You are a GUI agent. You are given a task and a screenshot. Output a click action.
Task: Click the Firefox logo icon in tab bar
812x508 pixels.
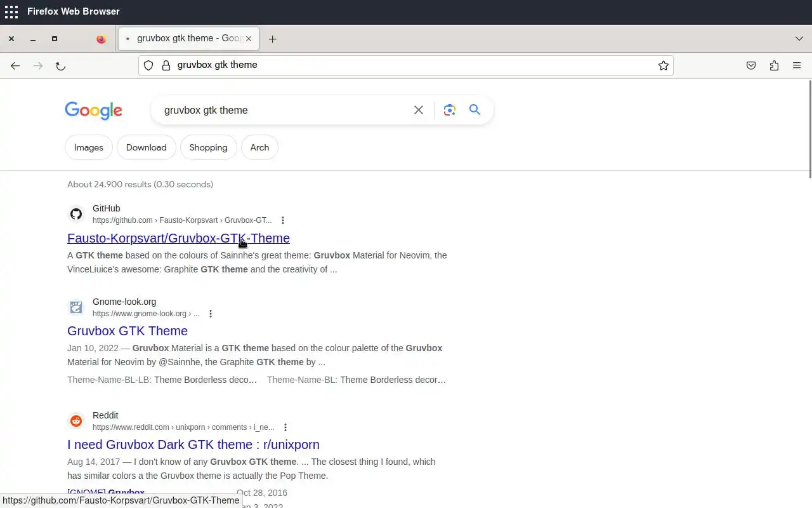(x=101, y=39)
